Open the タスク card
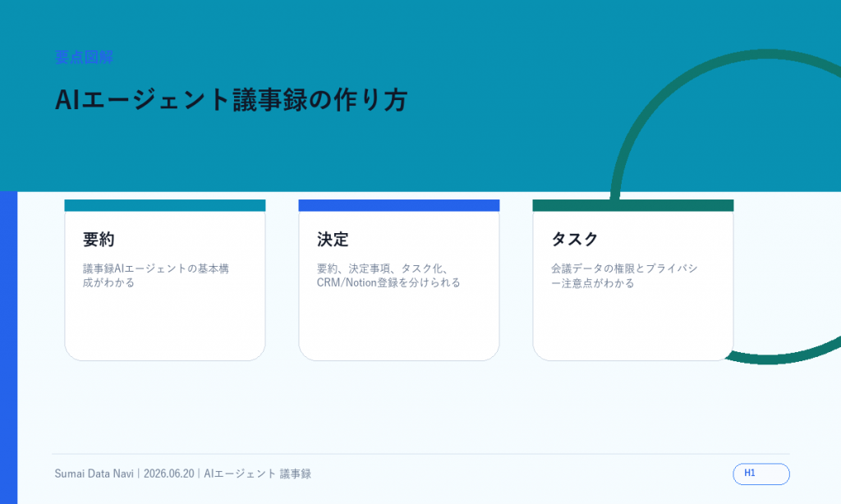841x504 pixels. click(x=633, y=280)
